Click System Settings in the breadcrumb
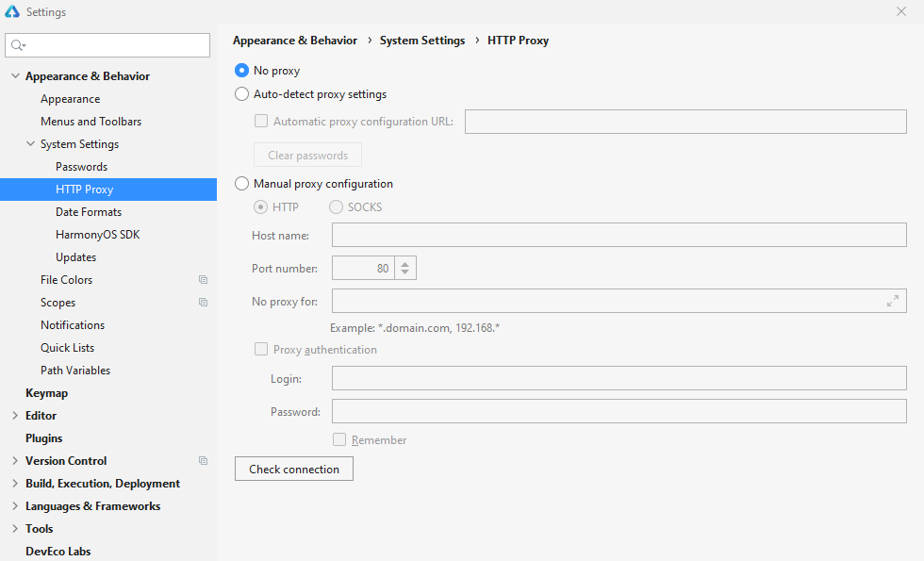The height and width of the screenshot is (561, 924). (x=422, y=41)
